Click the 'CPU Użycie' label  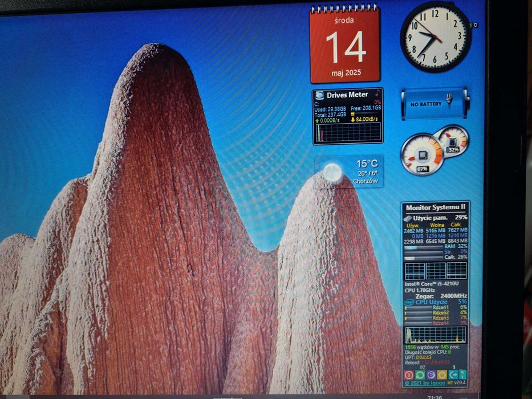click(x=431, y=302)
